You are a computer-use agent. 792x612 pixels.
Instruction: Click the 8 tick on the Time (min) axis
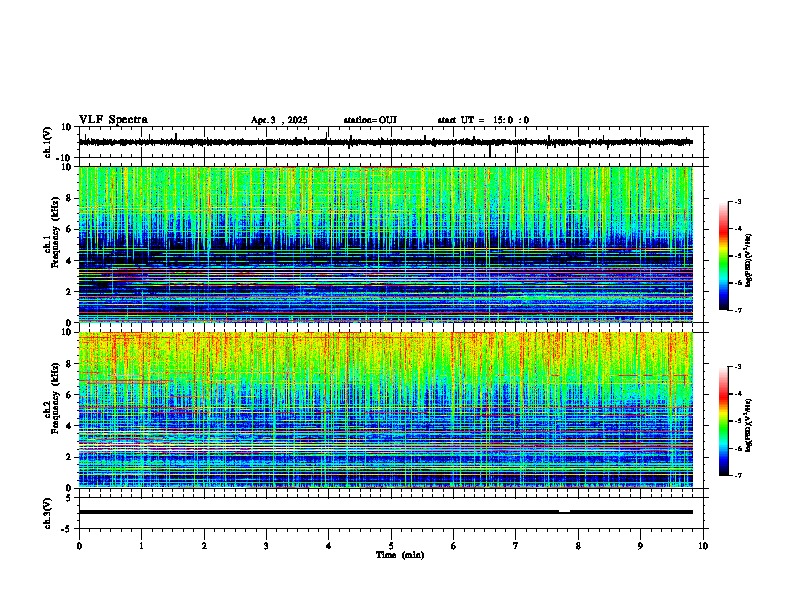(x=578, y=546)
